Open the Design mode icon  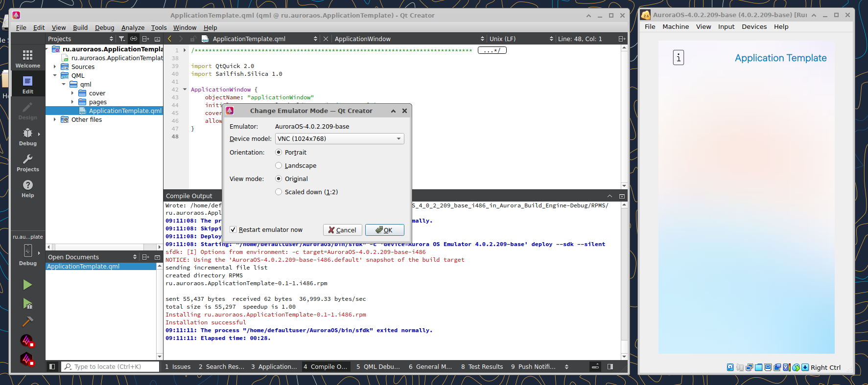click(x=27, y=111)
